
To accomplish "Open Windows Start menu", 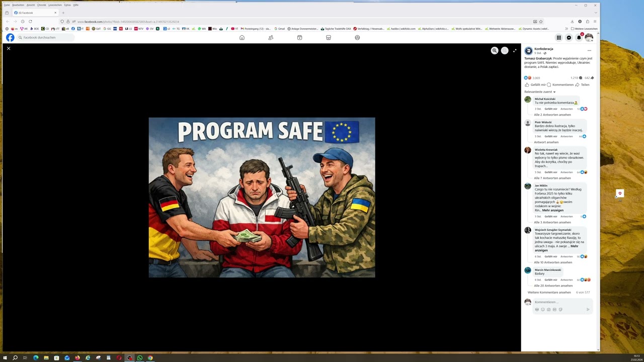I will [5, 358].
